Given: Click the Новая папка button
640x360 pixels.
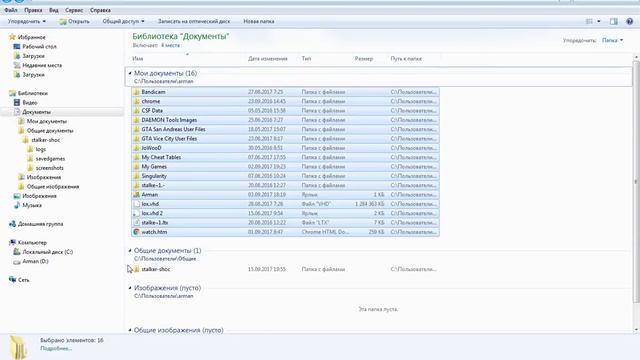Looking at the screenshot, I should pos(259,21).
